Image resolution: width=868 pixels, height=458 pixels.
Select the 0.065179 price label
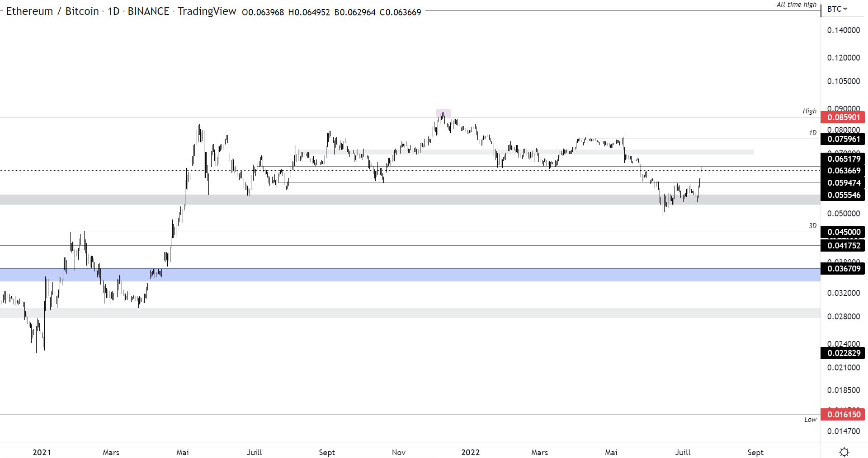843,159
